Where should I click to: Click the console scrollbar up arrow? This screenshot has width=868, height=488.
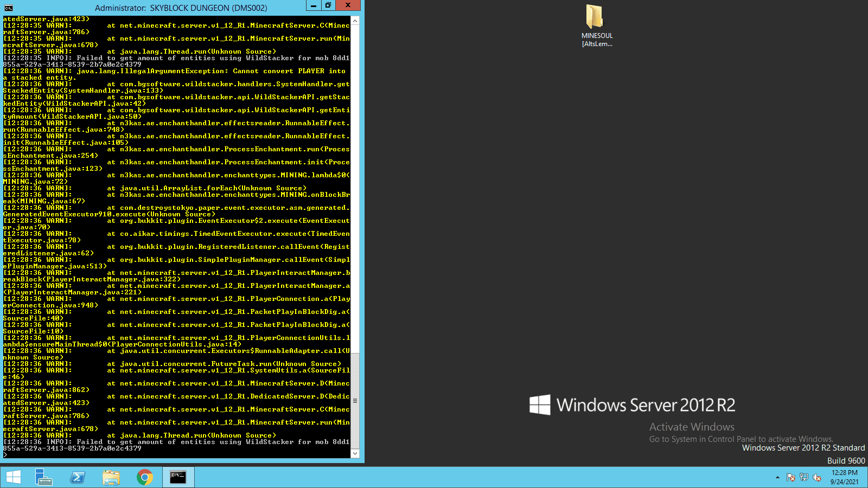click(355, 21)
